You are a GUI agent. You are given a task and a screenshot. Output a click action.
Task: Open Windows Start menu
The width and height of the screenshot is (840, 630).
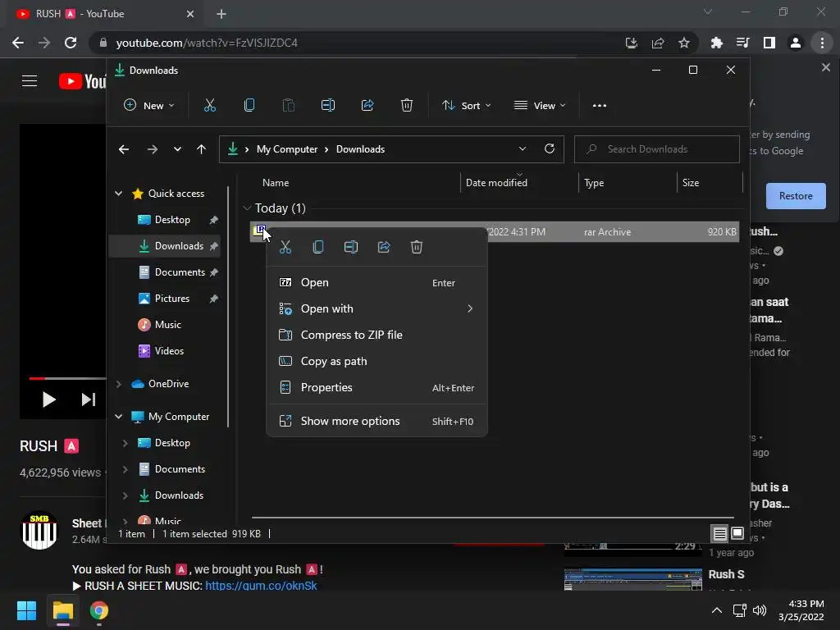[26, 610]
